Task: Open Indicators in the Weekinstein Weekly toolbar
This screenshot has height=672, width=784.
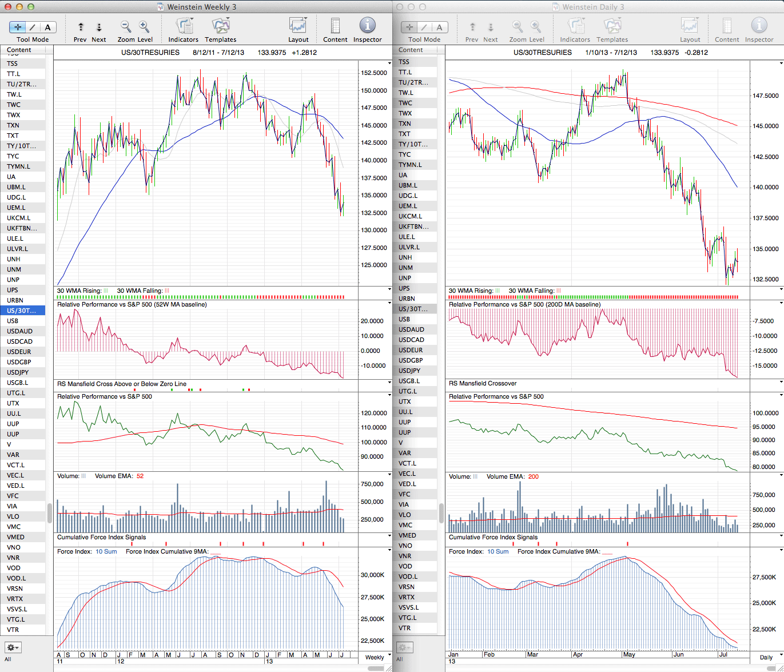Action: click(x=184, y=26)
